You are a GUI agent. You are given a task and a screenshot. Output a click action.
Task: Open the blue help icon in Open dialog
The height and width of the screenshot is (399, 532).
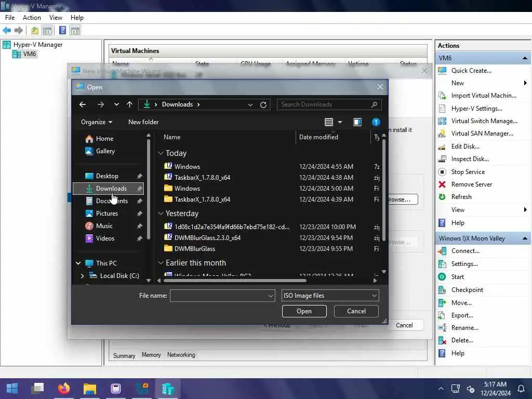[x=376, y=122]
